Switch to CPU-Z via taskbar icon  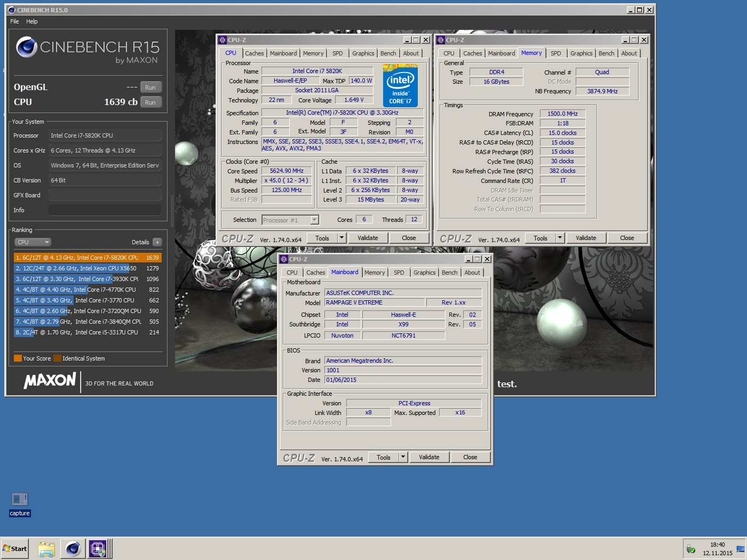[x=98, y=549]
